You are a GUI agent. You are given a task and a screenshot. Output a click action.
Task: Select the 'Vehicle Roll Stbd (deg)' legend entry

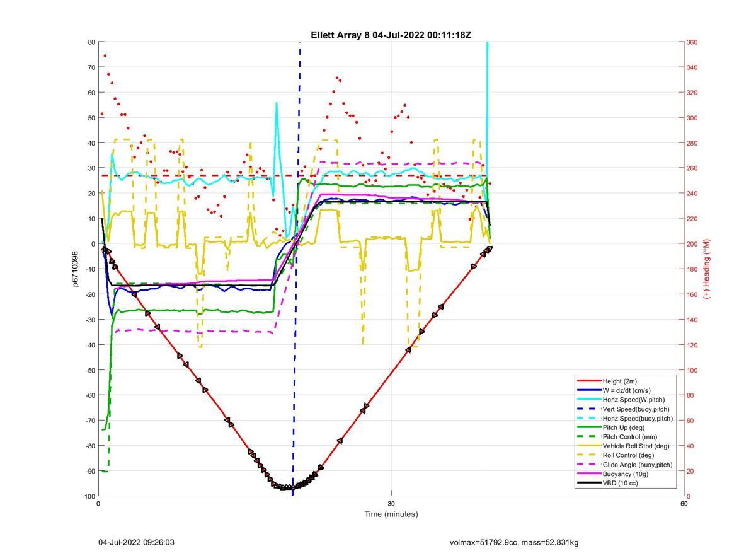[636, 446]
